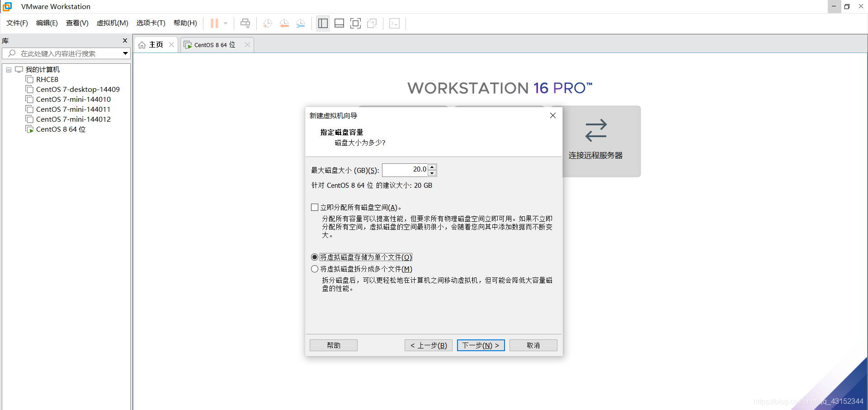Take a snapshot of the virtual machine

267,23
